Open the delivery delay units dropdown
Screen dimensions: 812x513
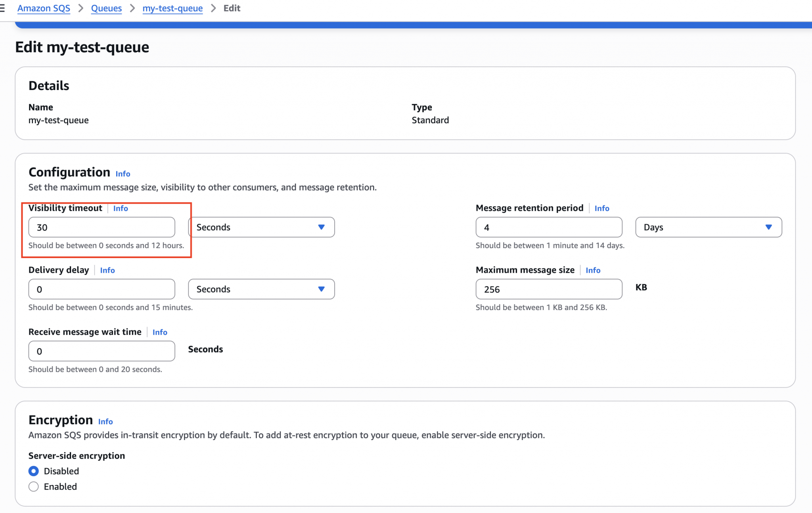click(x=261, y=289)
